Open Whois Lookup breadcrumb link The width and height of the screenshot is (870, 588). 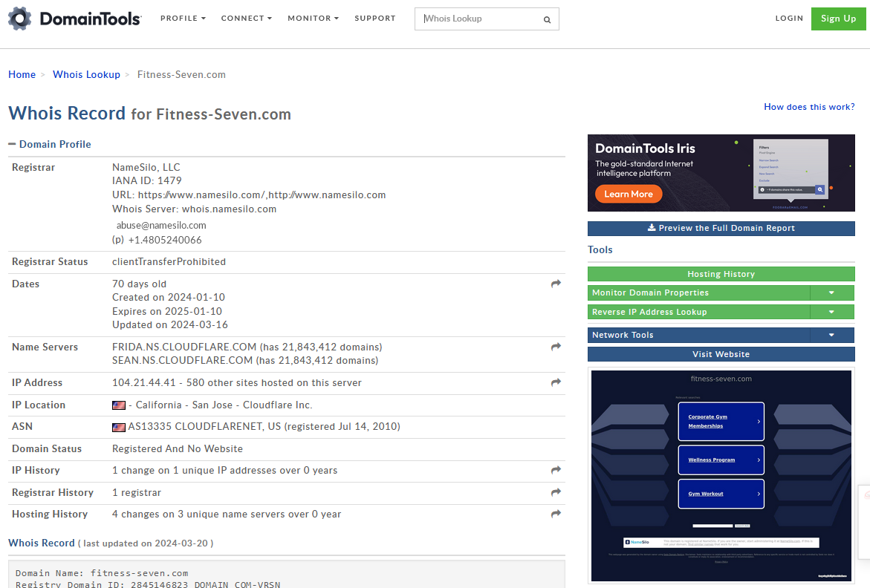87,74
